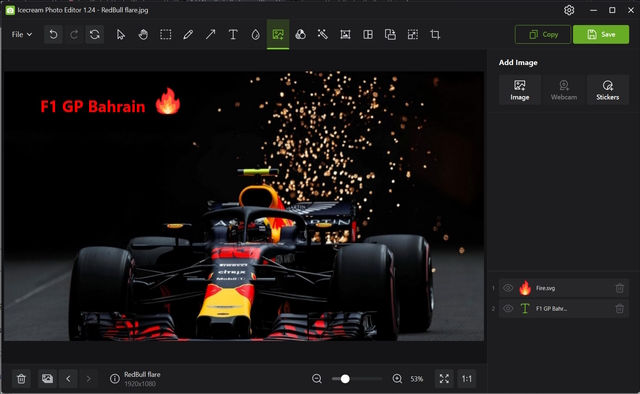Click the green Save button
This screenshot has height=394, width=640.
pos(601,35)
